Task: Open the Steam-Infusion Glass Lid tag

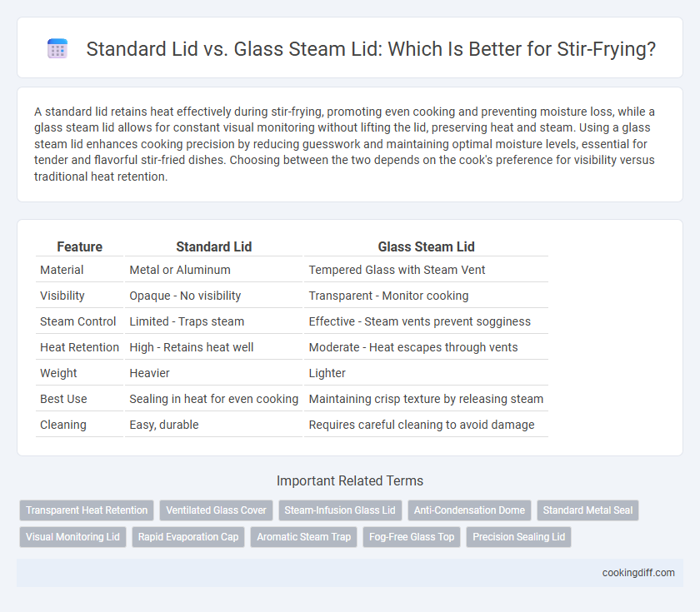Action: tap(340, 510)
